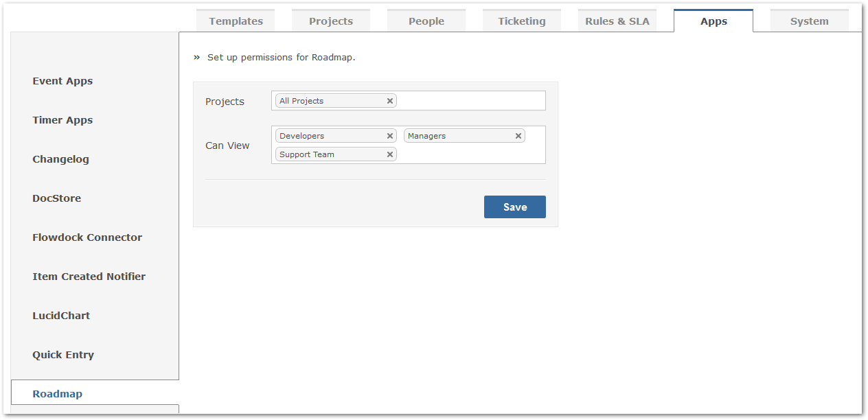868x420 pixels.
Task: Remove the All Projects tag
Action: point(390,101)
